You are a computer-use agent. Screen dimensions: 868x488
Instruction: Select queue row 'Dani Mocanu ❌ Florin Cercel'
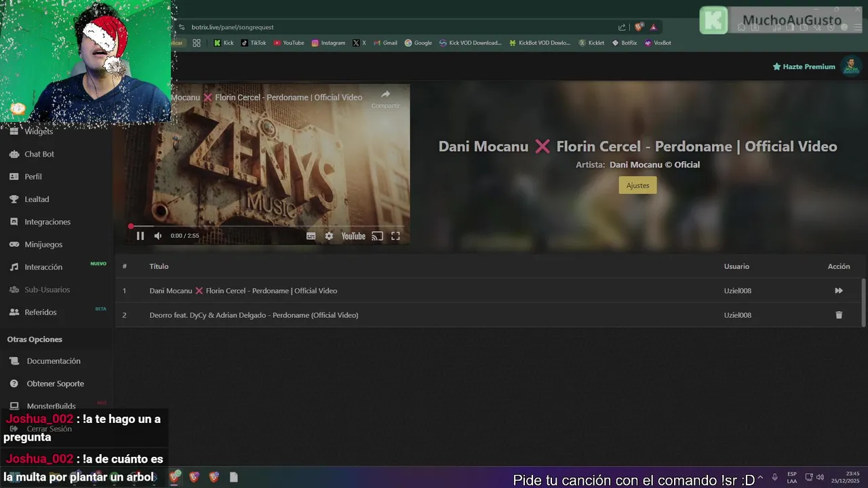coord(488,291)
